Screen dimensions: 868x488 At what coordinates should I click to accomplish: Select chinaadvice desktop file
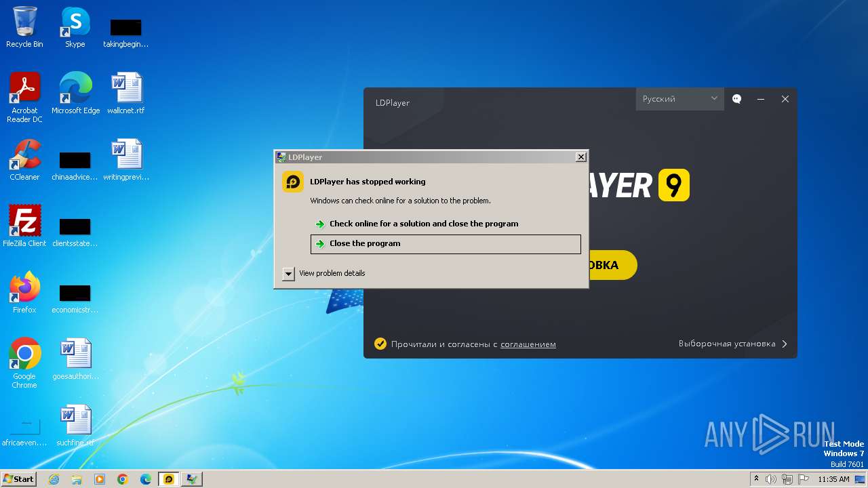75,166
